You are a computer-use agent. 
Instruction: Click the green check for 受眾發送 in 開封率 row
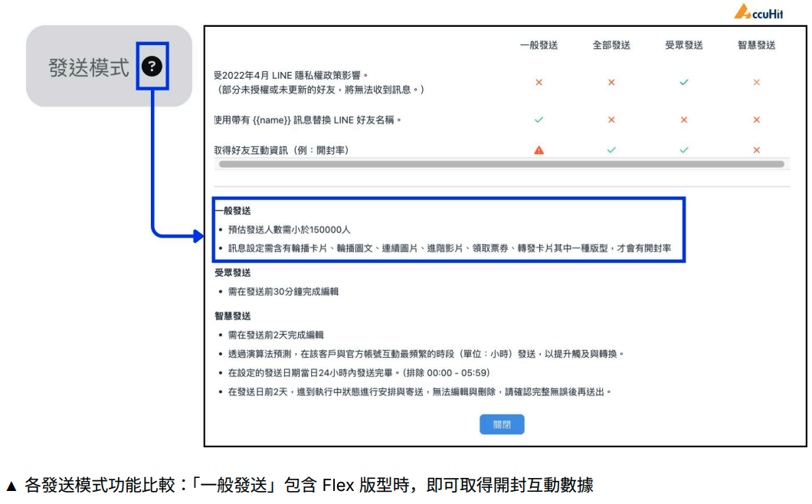tap(684, 150)
